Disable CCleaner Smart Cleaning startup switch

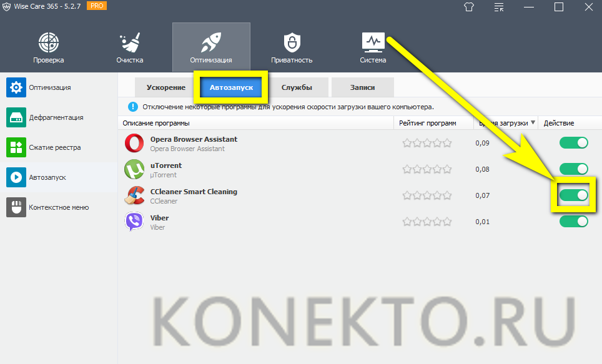573,195
